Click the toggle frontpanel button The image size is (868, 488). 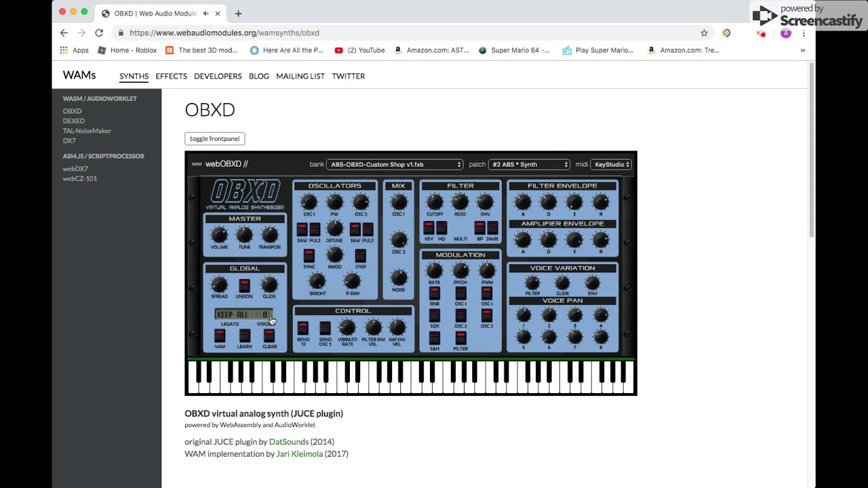point(214,138)
